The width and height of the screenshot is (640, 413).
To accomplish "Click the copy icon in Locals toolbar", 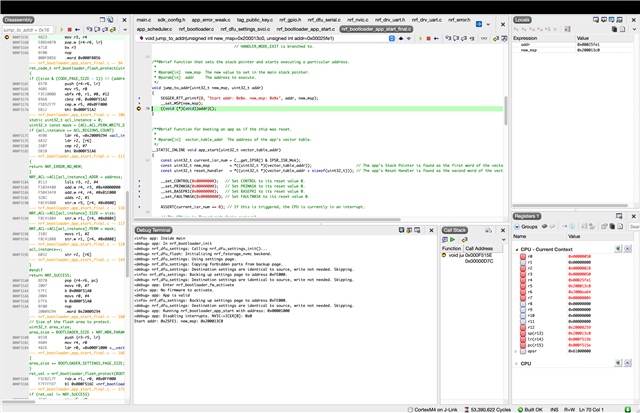I will (614, 29).
